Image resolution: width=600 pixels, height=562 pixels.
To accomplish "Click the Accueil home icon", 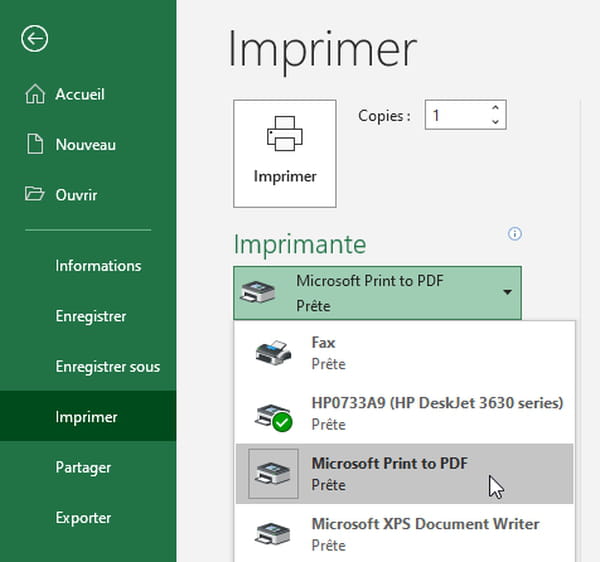I will pyautogui.click(x=35, y=94).
